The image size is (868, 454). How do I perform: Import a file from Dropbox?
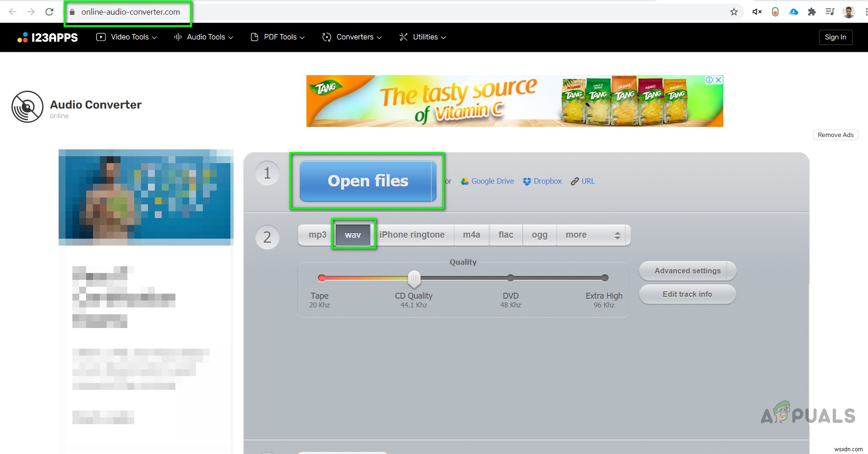click(x=542, y=181)
